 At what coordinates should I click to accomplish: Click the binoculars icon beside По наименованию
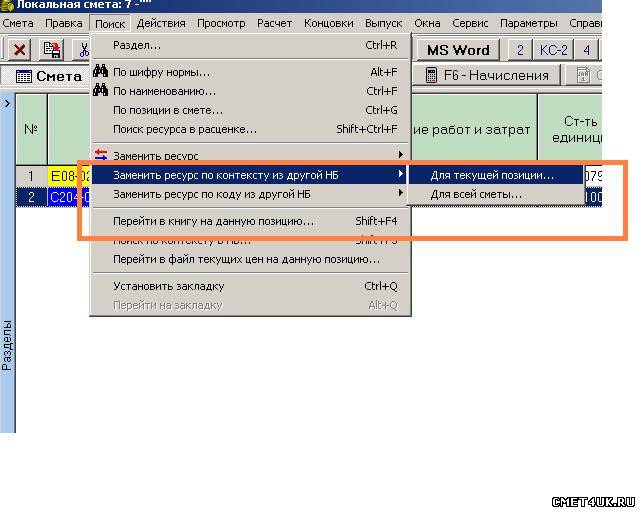pos(100,90)
